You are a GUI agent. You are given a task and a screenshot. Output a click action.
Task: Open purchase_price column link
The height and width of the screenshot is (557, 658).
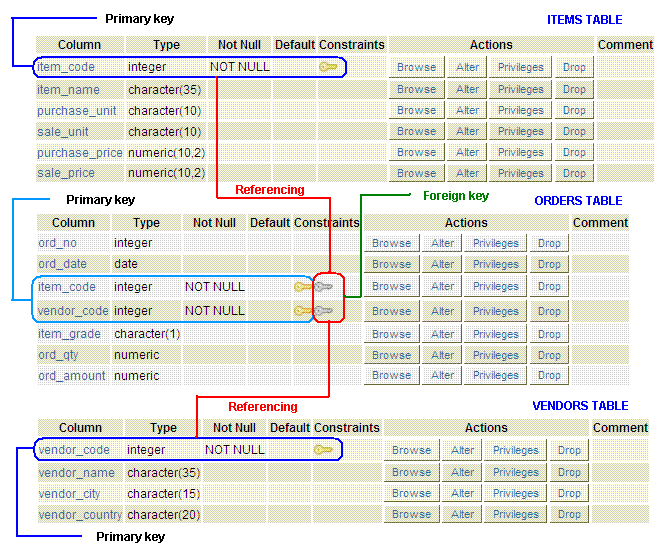click(80, 152)
